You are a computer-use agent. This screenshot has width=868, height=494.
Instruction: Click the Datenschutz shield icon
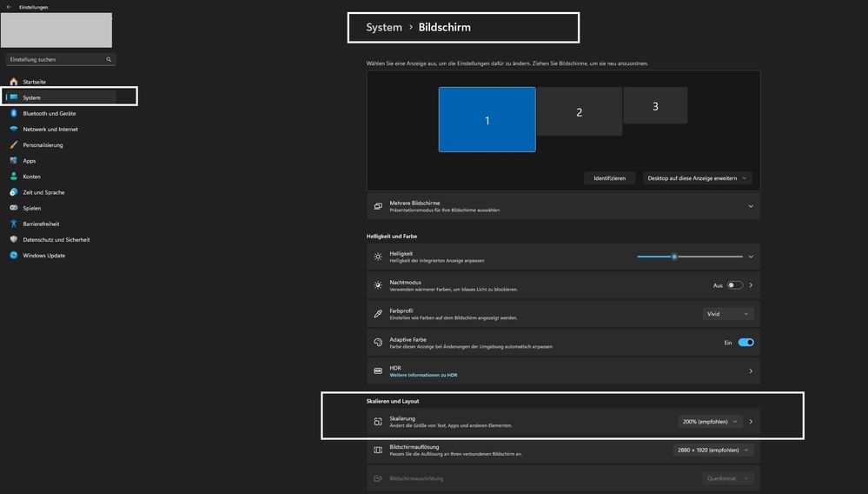[14, 239]
